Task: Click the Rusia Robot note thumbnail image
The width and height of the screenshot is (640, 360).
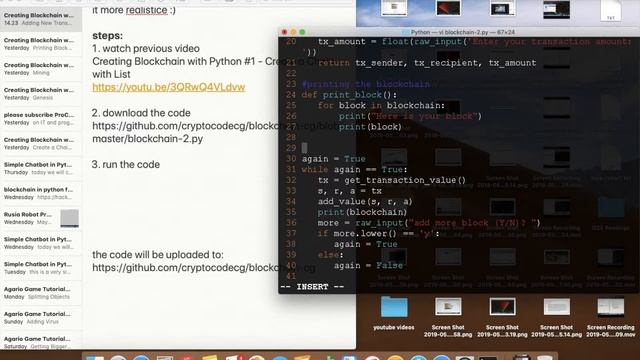Action: (69, 218)
